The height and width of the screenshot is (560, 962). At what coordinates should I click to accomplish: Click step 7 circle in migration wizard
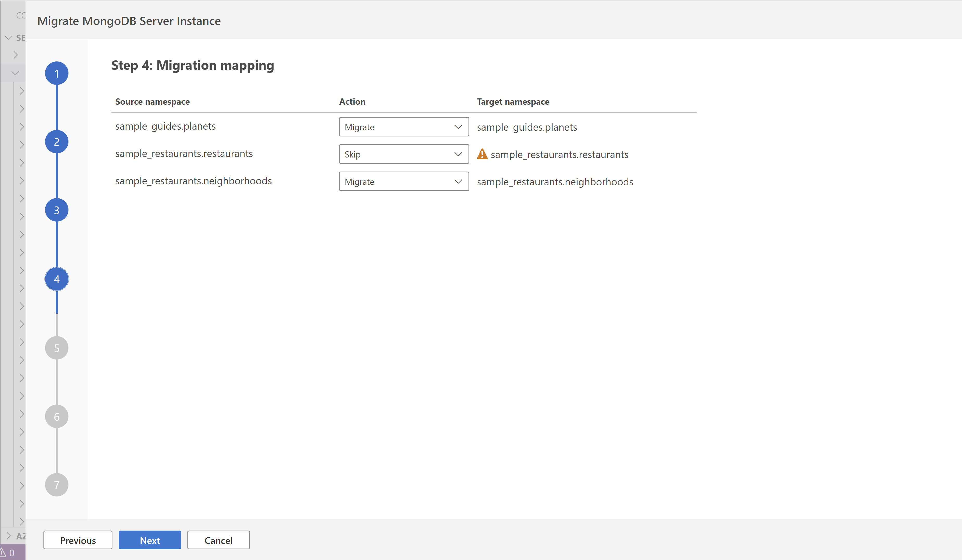[x=57, y=485]
